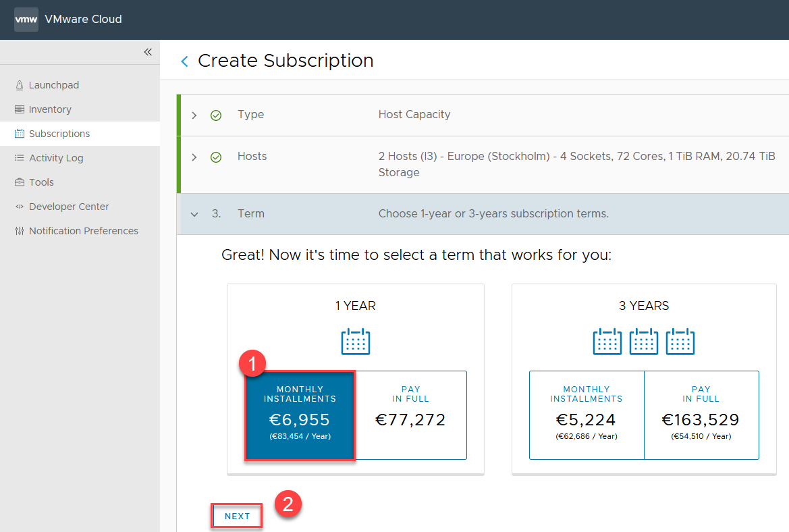The image size is (789, 532).
Task: Click the Activity Log icon
Action: 19,158
